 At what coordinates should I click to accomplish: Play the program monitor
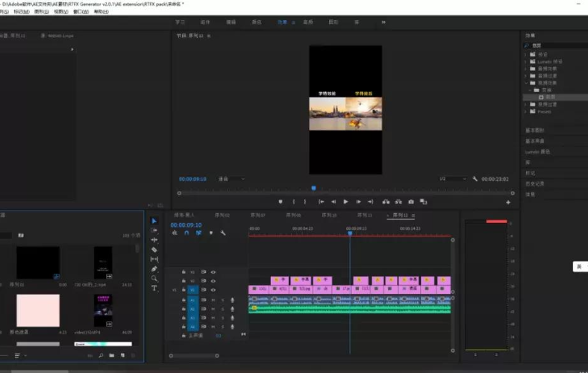345,201
